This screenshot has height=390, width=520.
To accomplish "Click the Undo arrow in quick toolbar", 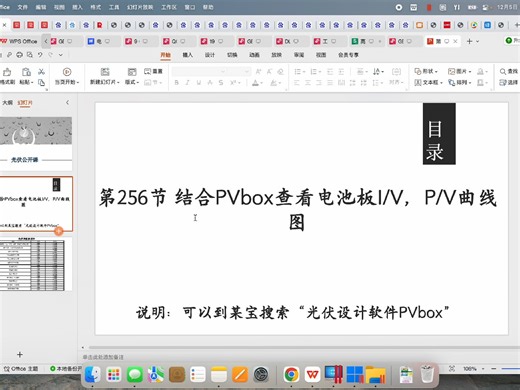I will (x=40, y=55).
